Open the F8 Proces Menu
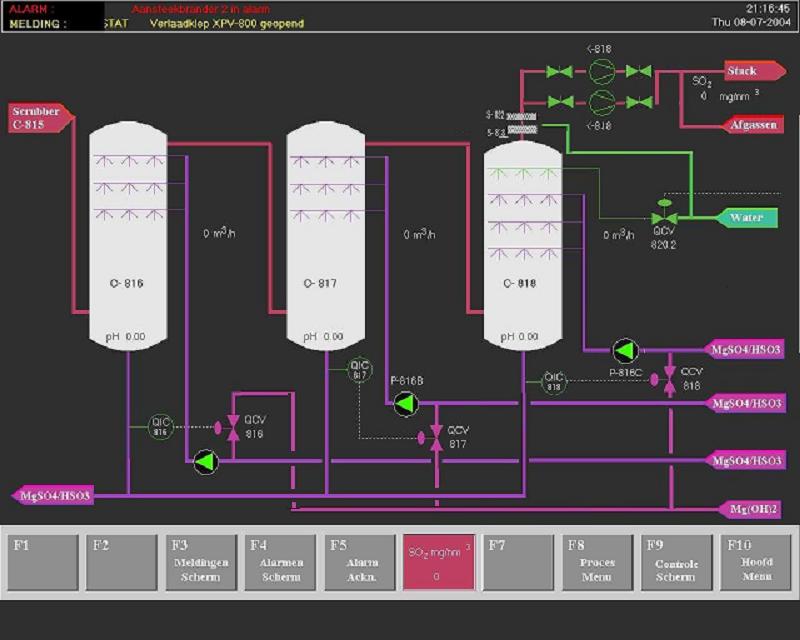This screenshot has width=800, height=640. click(x=598, y=562)
